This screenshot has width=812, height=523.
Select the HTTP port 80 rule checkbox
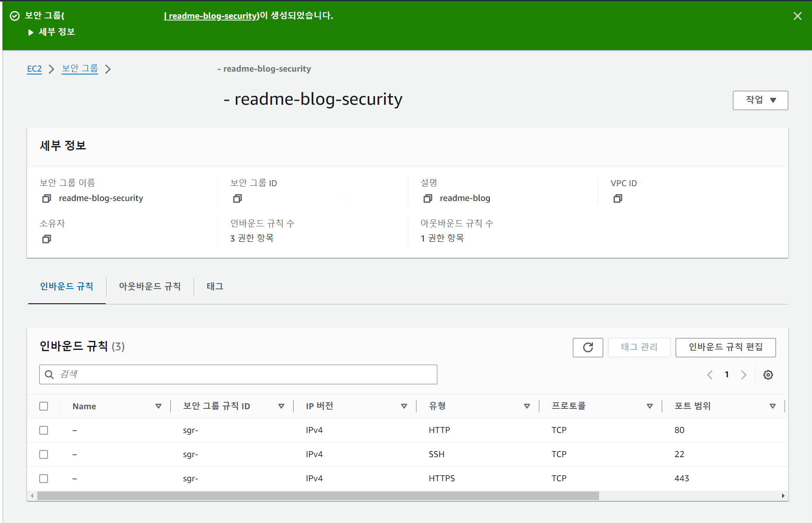[44, 430]
